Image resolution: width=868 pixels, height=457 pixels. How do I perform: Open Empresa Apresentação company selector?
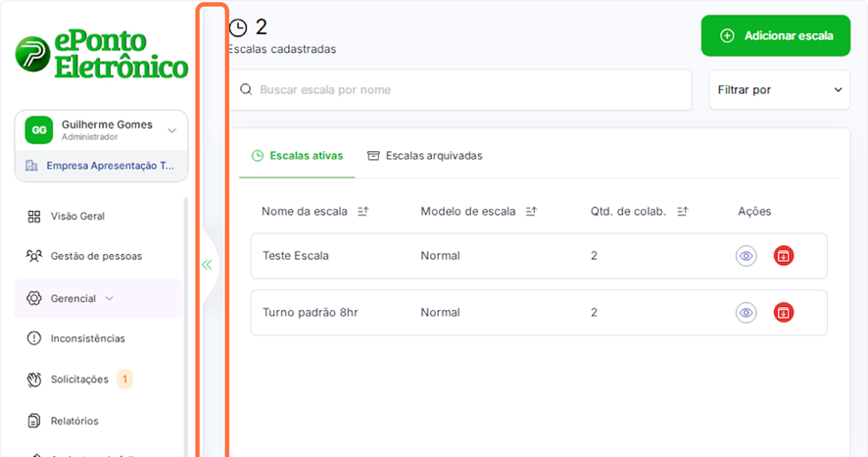(101, 166)
